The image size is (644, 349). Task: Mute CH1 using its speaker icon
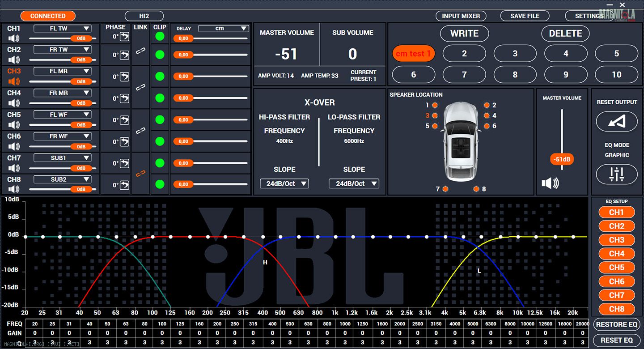pos(14,38)
